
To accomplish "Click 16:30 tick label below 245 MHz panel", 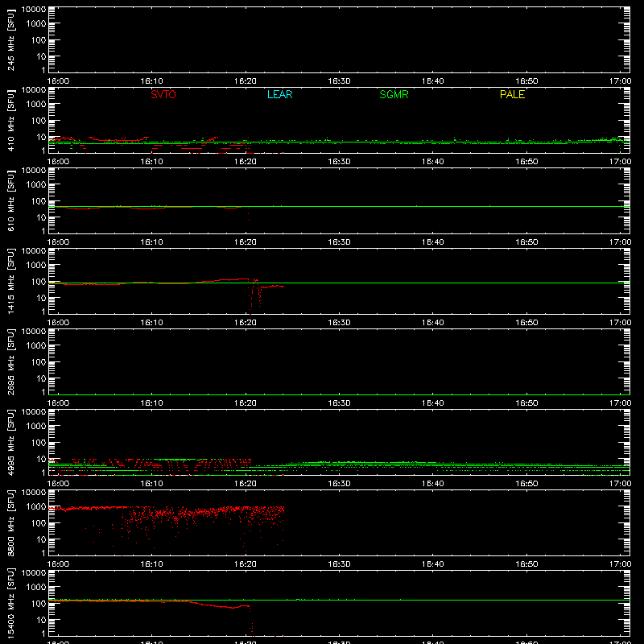I will pyautogui.click(x=339, y=81).
